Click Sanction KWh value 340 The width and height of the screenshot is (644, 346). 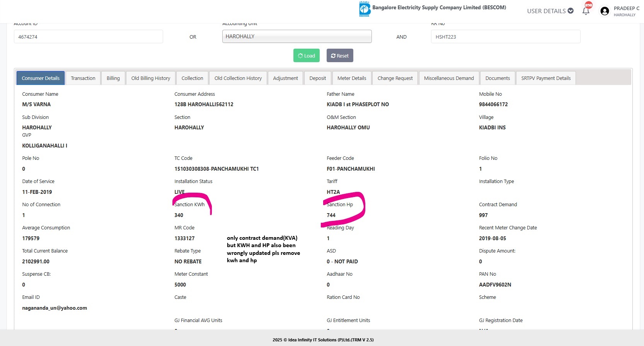(179, 215)
